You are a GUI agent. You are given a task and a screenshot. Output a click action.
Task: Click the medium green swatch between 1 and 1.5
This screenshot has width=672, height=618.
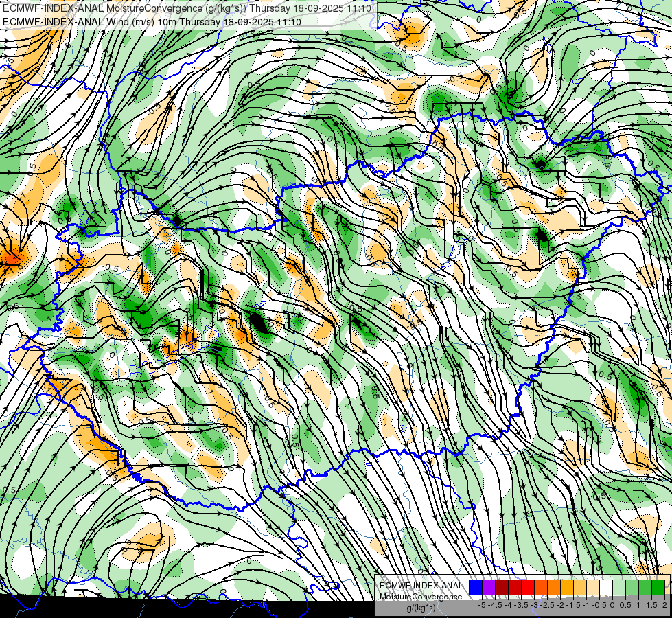coord(645,587)
